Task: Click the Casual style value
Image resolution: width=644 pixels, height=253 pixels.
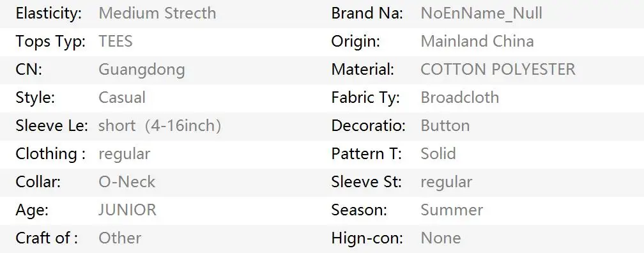Action: (122, 98)
